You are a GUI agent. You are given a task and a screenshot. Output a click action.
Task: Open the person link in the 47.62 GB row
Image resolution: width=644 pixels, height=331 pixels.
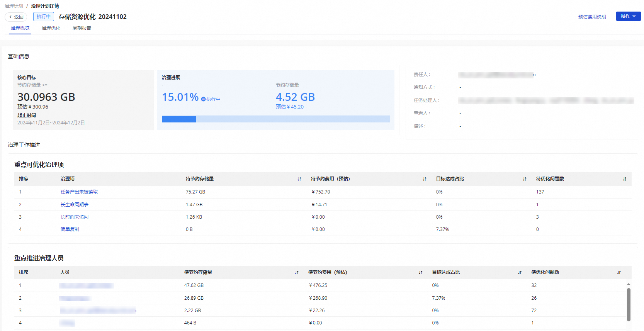coord(86,286)
